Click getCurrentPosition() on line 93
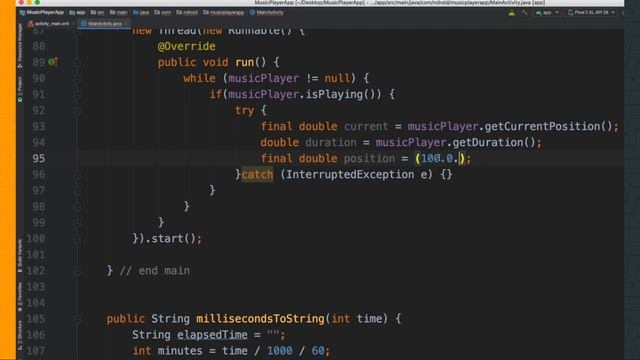Screen dimensions: 640x360 (x=549, y=127)
